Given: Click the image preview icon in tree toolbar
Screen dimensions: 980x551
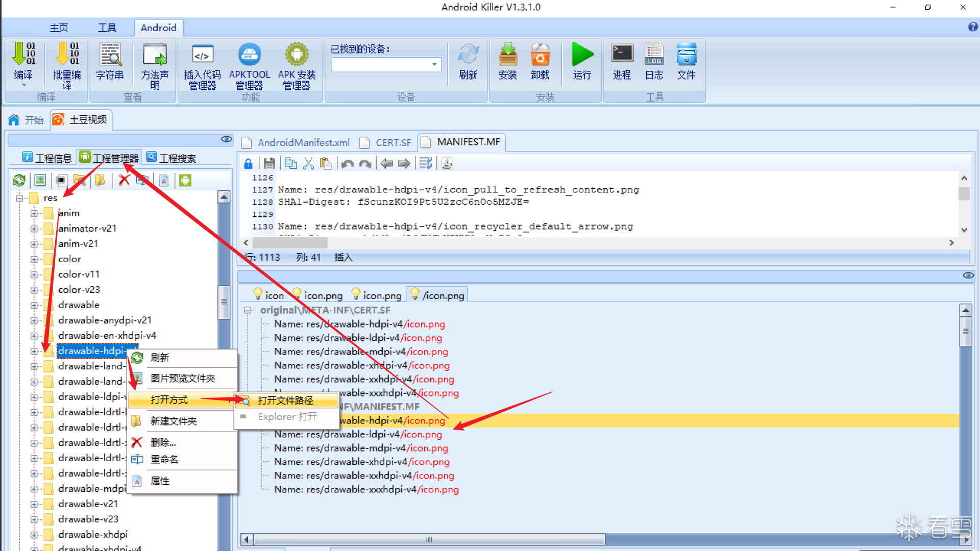Looking at the screenshot, I should coord(40,180).
